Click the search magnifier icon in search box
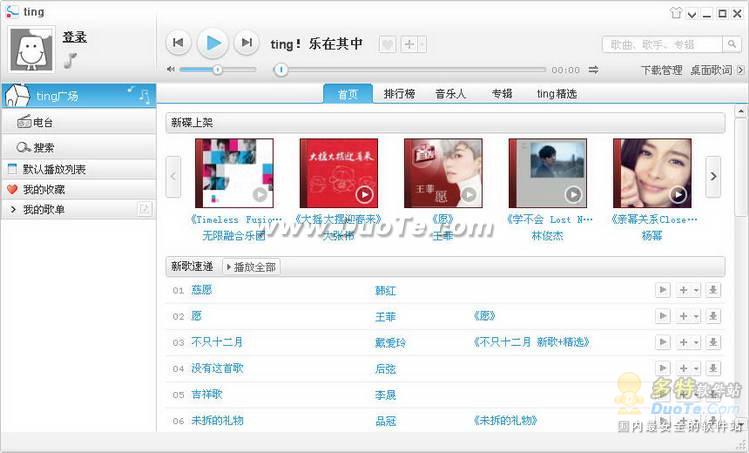Image resolution: width=749 pixels, height=453 pixels. pyautogui.click(x=732, y=45)
